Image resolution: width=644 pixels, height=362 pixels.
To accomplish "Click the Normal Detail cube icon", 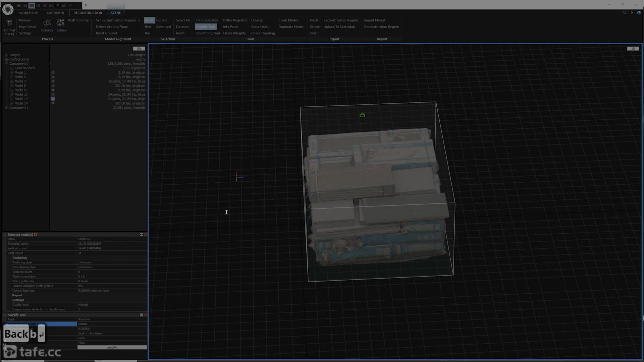I will [9, 23].
